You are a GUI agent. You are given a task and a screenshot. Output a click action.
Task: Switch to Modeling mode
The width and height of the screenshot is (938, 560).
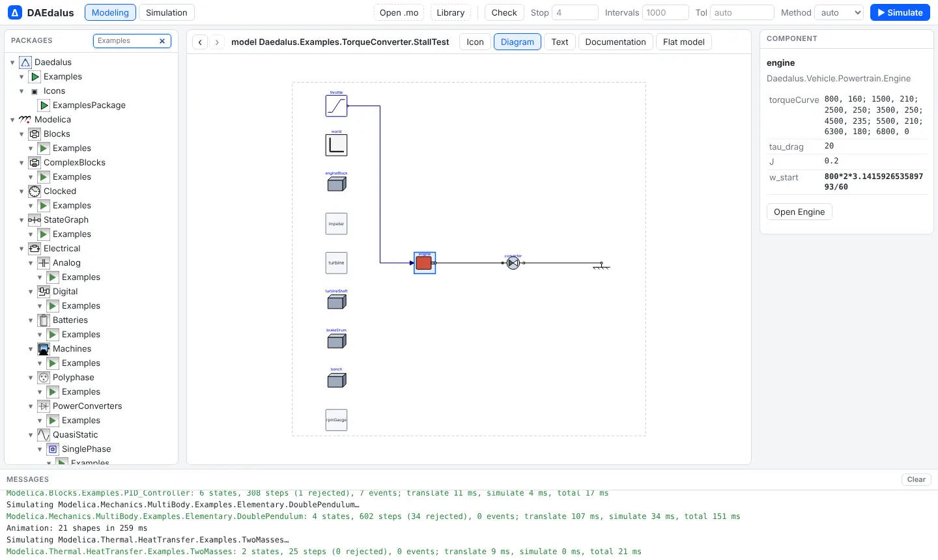point(110,12)
